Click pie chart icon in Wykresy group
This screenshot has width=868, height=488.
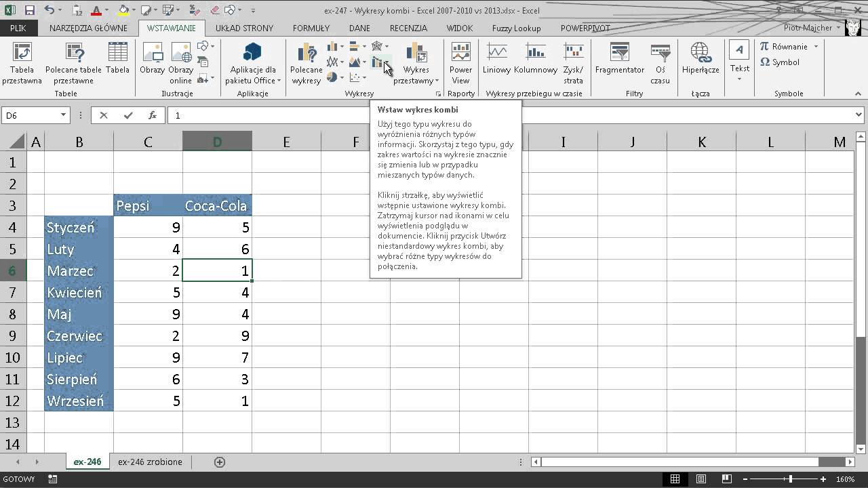click(332, 77)
